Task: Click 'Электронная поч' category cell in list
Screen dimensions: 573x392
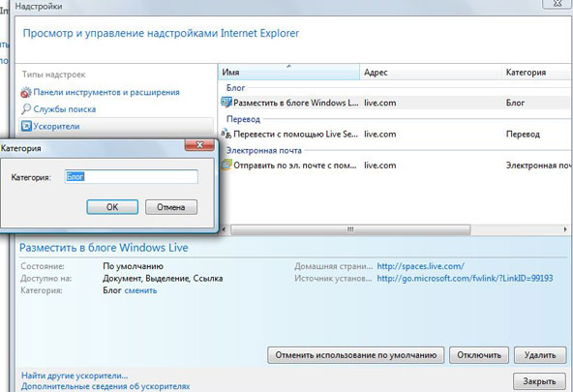Action: click(539, 166)
